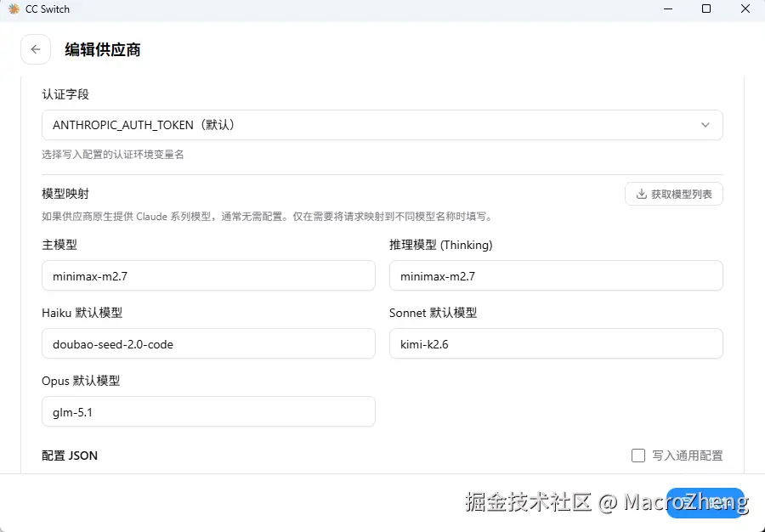
Task: Click the 选择写入配置的认证环境变量名 hint text
Action: click(113, 155)
